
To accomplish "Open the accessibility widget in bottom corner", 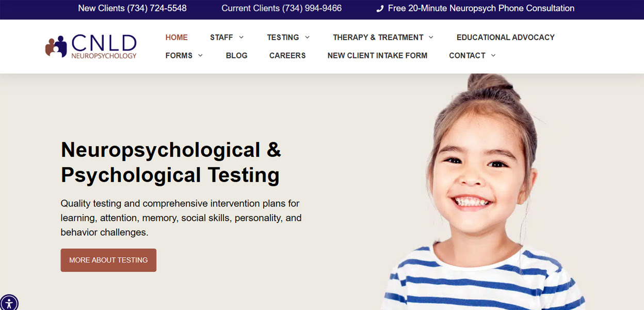I will 9,302.
